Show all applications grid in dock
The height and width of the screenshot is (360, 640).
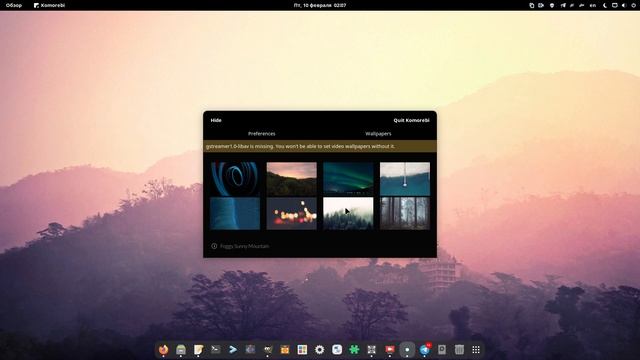[476, 349]
